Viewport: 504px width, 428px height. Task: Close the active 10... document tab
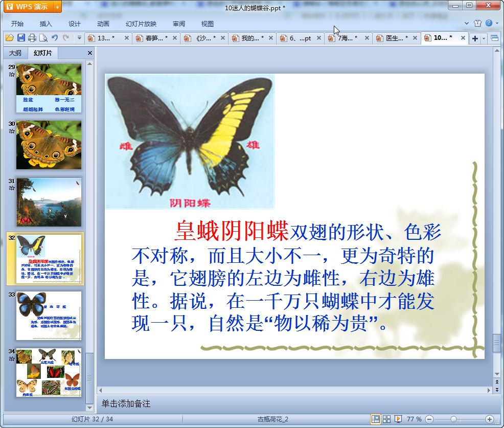tap(463, 38)
